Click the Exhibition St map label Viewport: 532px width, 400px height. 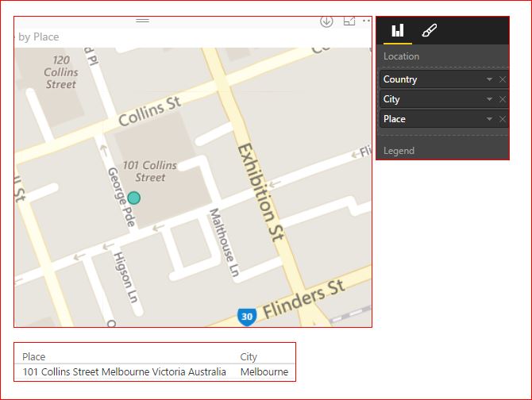(260, 193)
